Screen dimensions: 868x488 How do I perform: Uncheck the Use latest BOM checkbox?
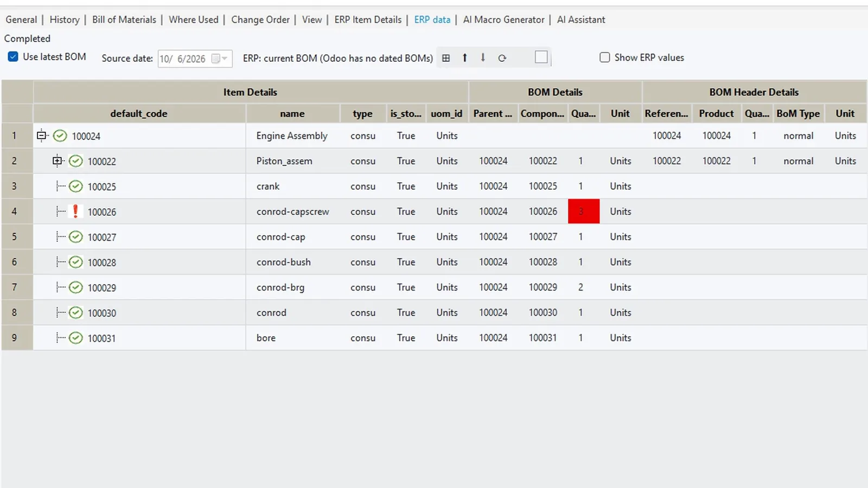[13, 57]
